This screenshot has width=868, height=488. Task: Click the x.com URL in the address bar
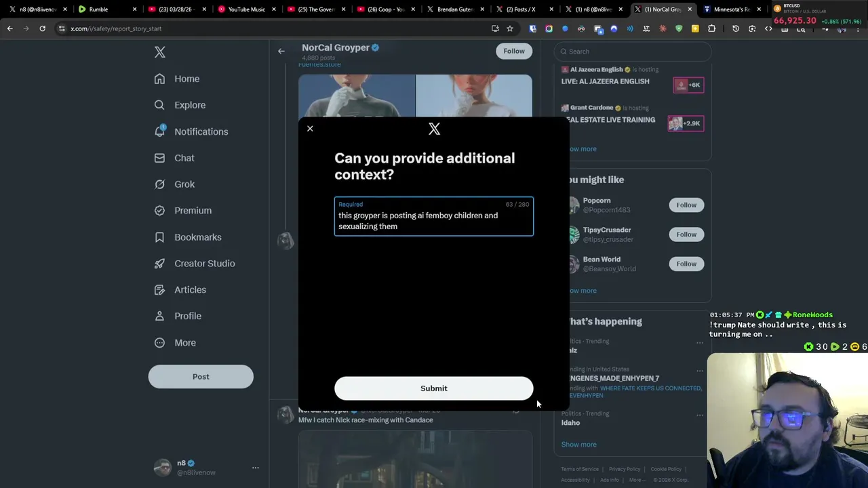[116, 28]
